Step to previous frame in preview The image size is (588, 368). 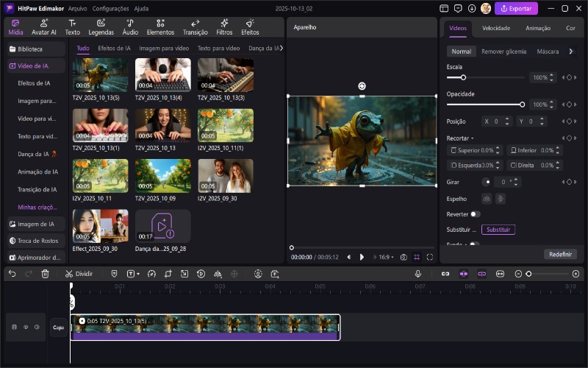click(349, 257)
